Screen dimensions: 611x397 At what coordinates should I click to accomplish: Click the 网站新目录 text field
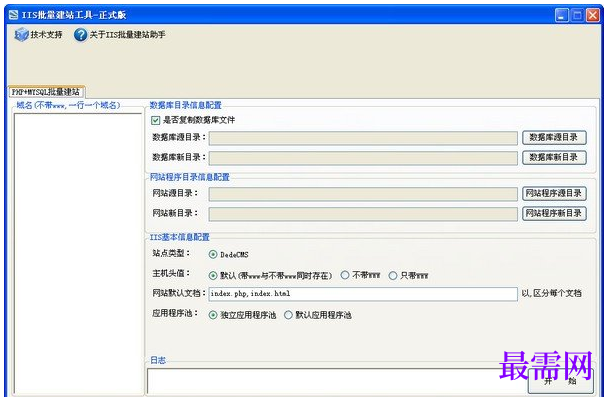(363, 214)
